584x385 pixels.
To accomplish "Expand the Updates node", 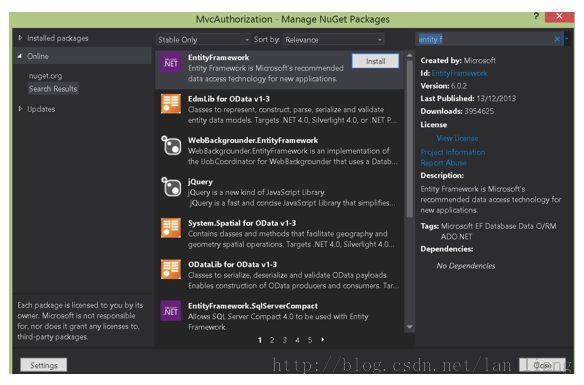I will [20, 109].
